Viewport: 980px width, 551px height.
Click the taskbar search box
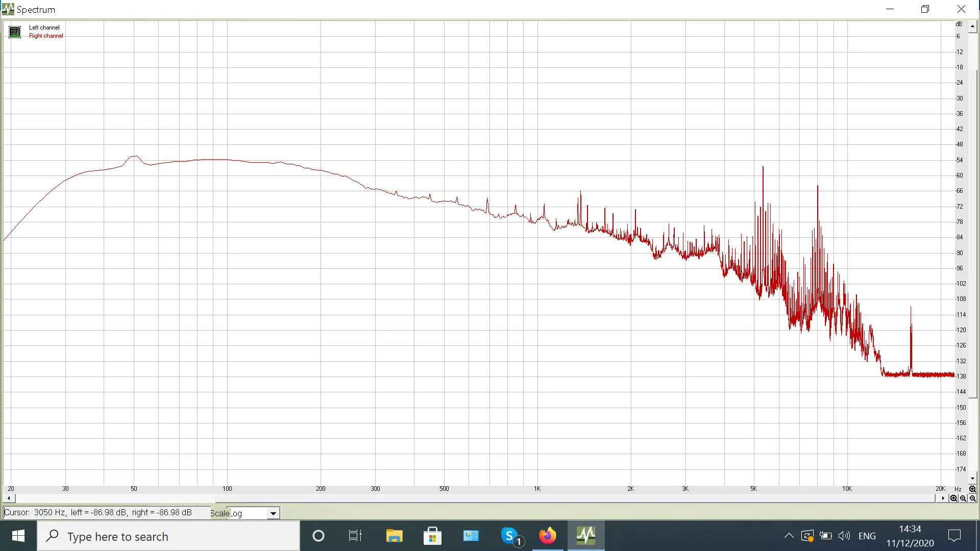(168, 536)
